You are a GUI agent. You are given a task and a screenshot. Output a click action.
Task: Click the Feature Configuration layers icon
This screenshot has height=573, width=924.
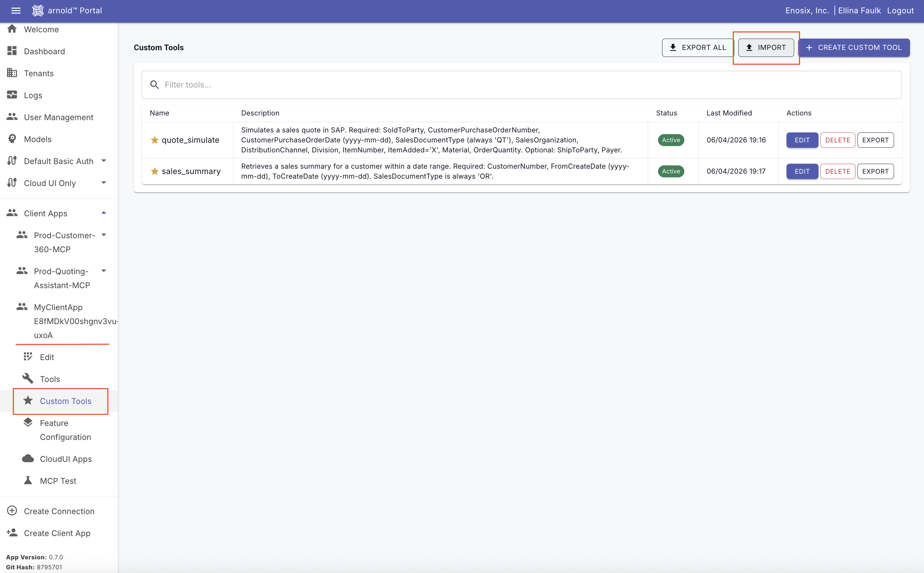click(28, 423)
